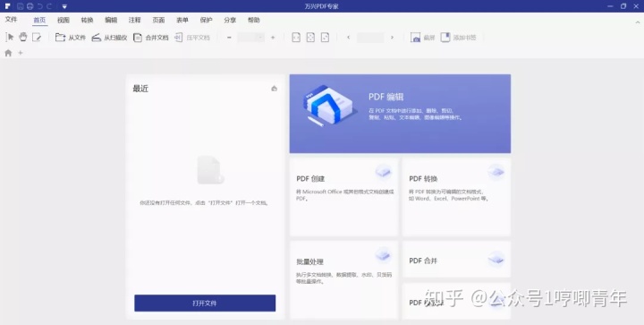Go to previous page arrow
Image resolution: width=644 pixels, height=325 pixels.
[x=348, y=38]
